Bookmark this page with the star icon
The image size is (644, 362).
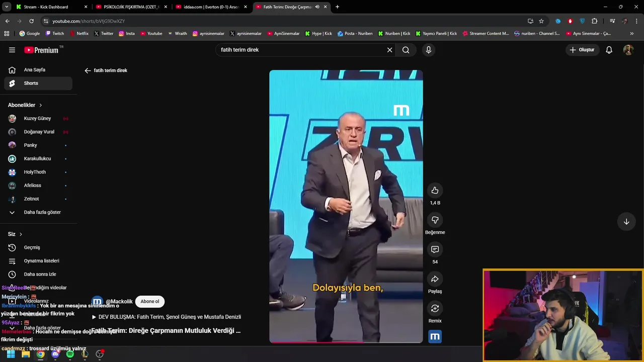click(541, 21)
